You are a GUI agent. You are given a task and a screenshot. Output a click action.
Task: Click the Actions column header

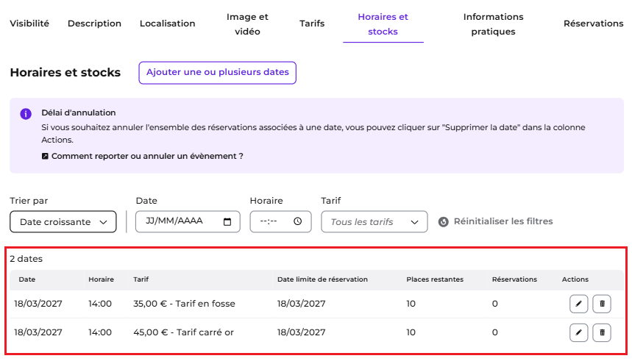(575, 279)
